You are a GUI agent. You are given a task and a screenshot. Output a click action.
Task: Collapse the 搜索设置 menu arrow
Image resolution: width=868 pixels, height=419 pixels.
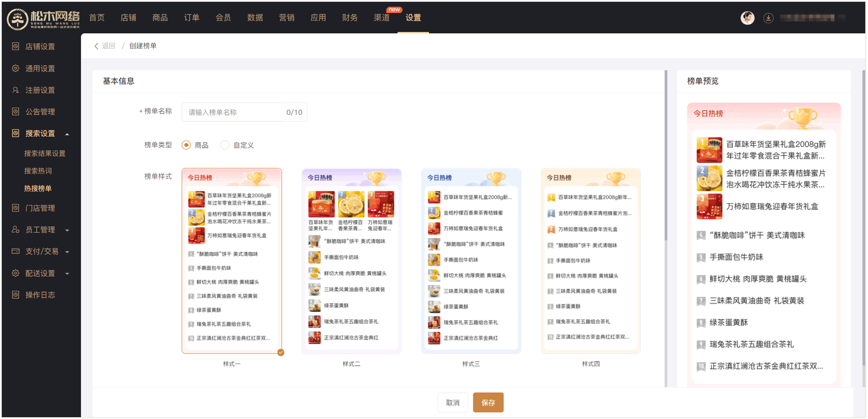67,134
